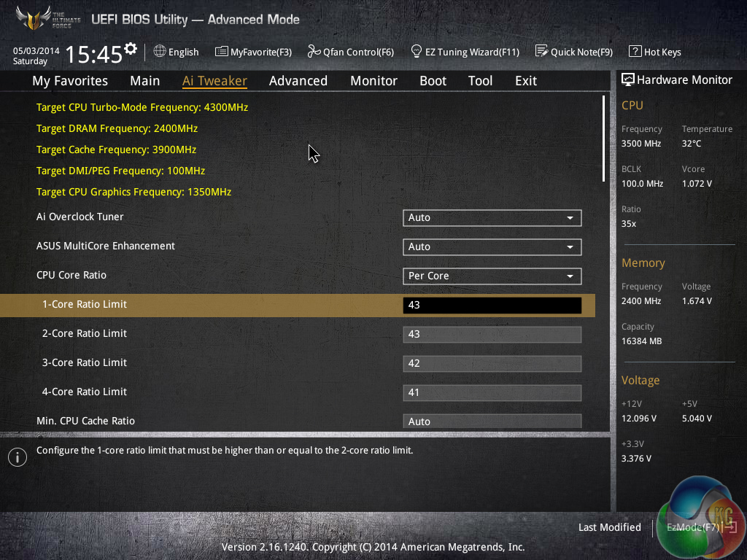Screen dimensions: 747x560
Task: Click memory capacity 16384 MB
Action: (x=642, y=341)
